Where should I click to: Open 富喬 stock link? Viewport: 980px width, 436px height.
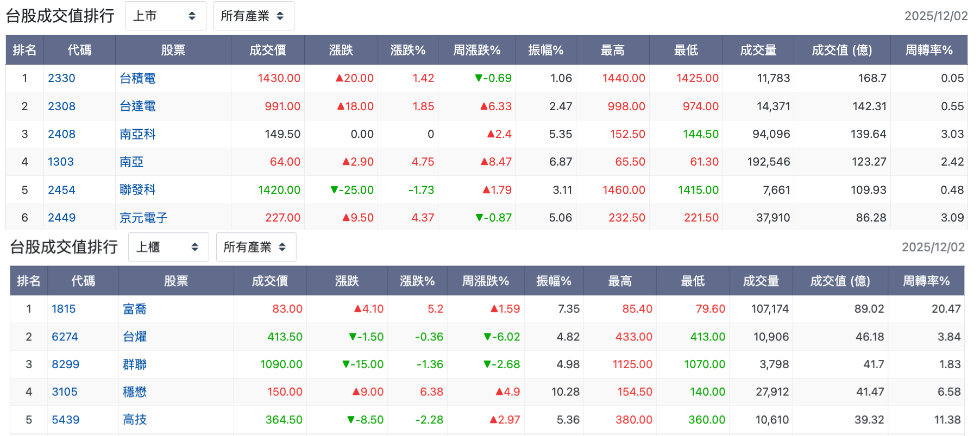(x=135, y=309)
